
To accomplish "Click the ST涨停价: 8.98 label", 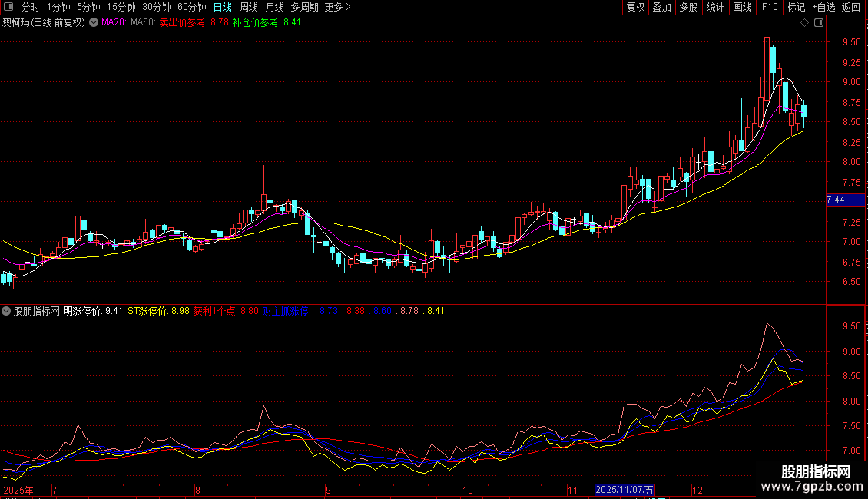I will coord(158,311).
